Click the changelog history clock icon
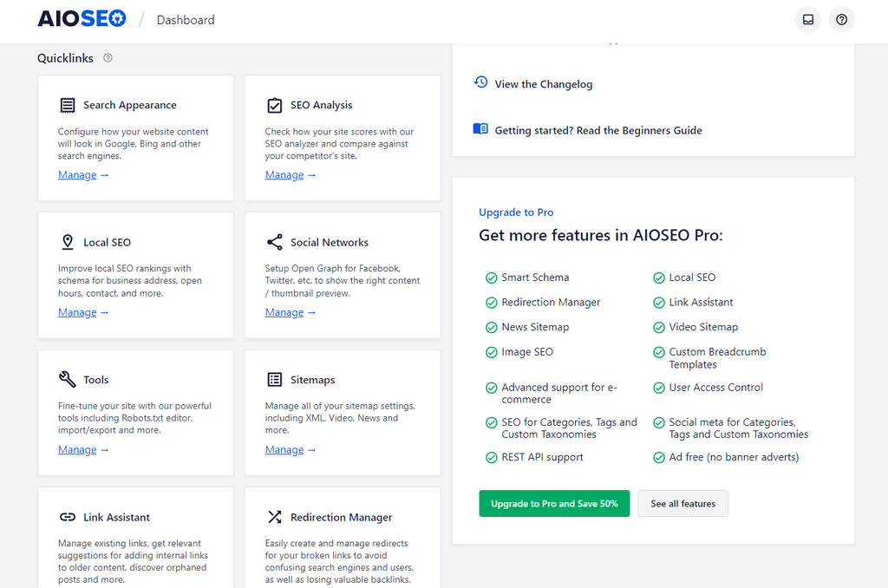 [480, 82]
